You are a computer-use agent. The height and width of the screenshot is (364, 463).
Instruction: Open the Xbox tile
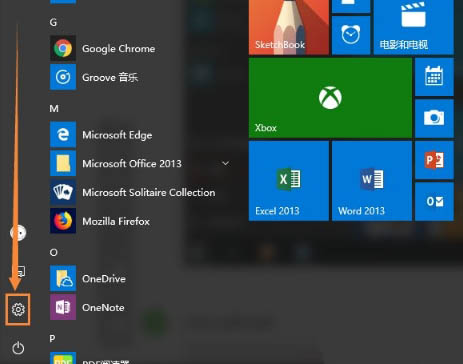pos(330,98)
